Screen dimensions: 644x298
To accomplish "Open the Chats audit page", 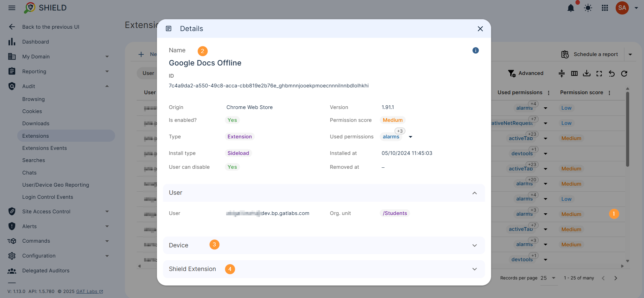I will pos(29,173).
